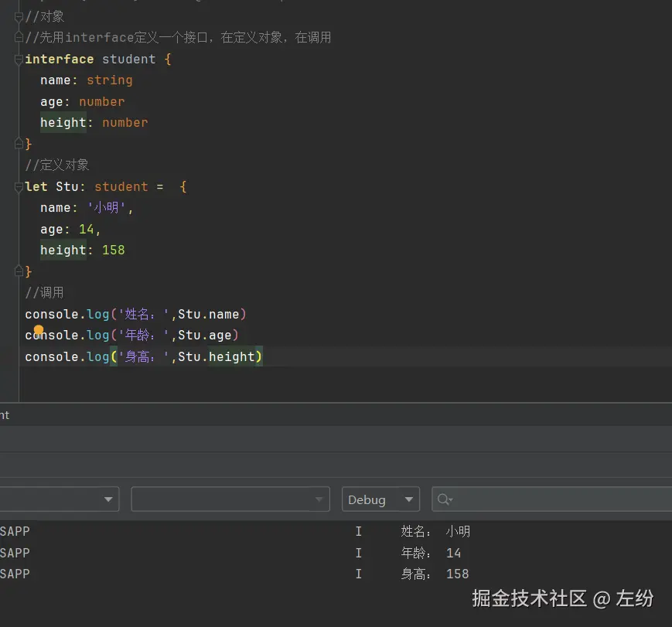Click fold marker at Stu closing brace
The image size is (672, 627).
click(19, 271)
